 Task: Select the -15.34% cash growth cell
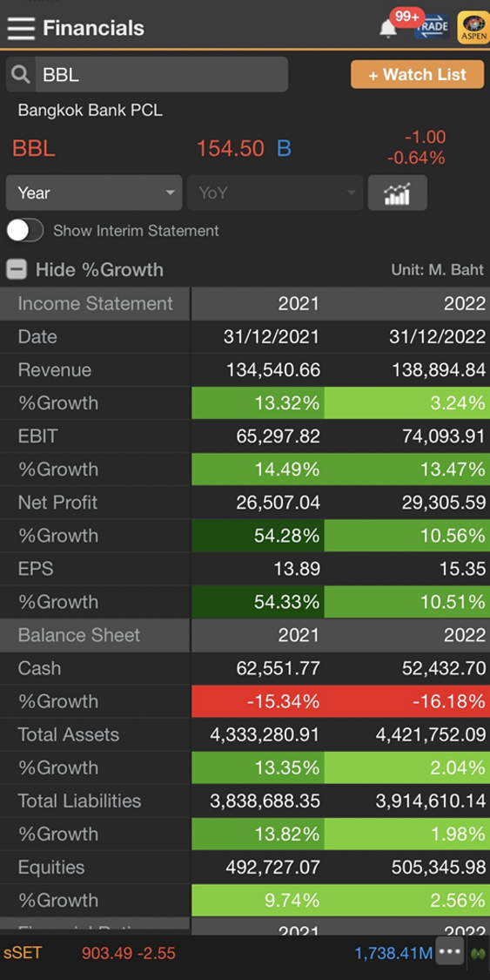(x=257, y=701)
